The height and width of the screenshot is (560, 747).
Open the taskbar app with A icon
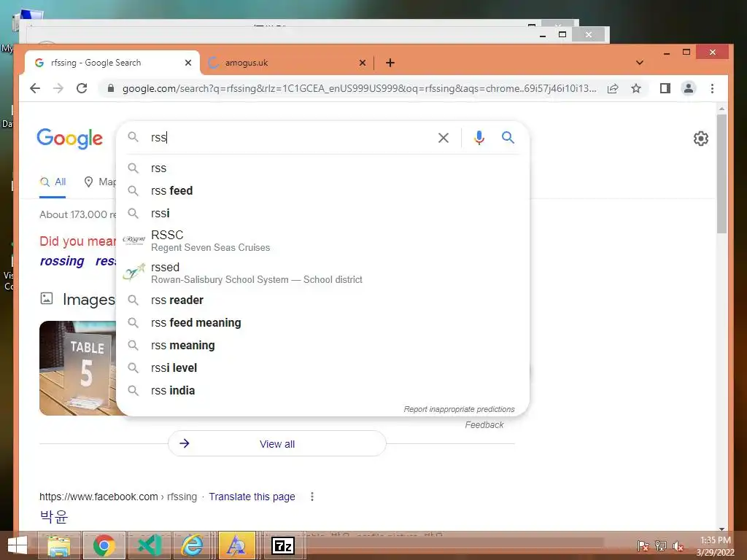coord(236,545)
